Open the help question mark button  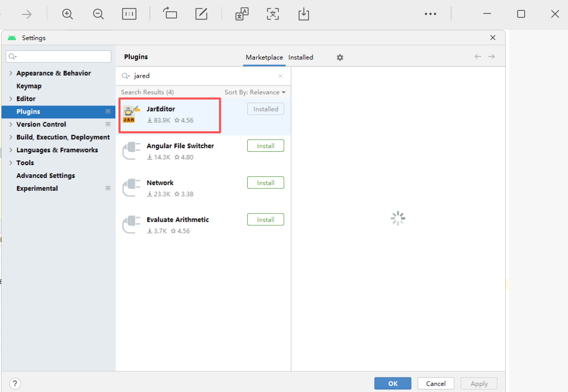click(15, 383)
